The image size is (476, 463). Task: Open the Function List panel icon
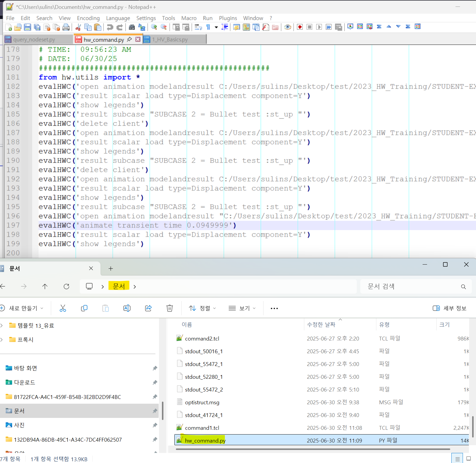pyautogui.click(x=266, y=27)
